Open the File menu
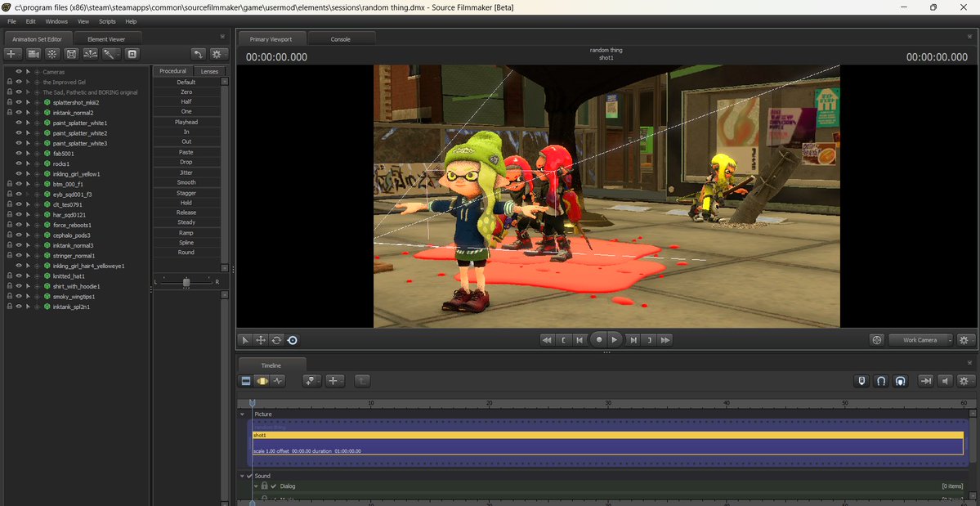Screen dimensions: 980x506 click(12, 21)
